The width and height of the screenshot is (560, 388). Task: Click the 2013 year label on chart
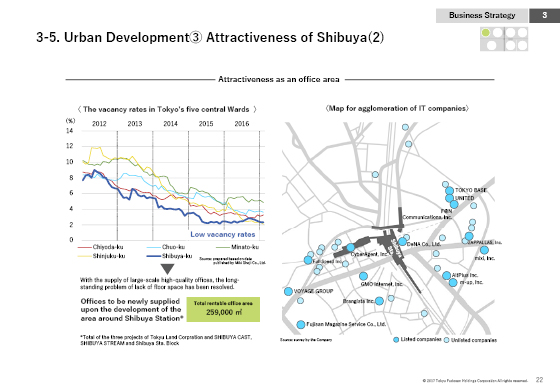click(x=135, y=124)
